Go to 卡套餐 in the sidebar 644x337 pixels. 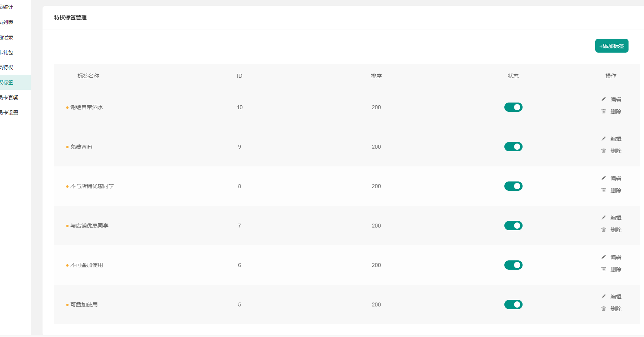(x=9, y=98)
